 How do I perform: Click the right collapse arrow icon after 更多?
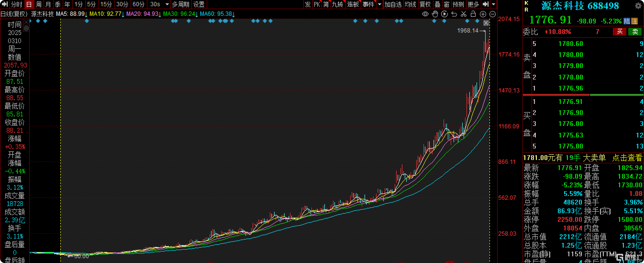pos(485,4)
